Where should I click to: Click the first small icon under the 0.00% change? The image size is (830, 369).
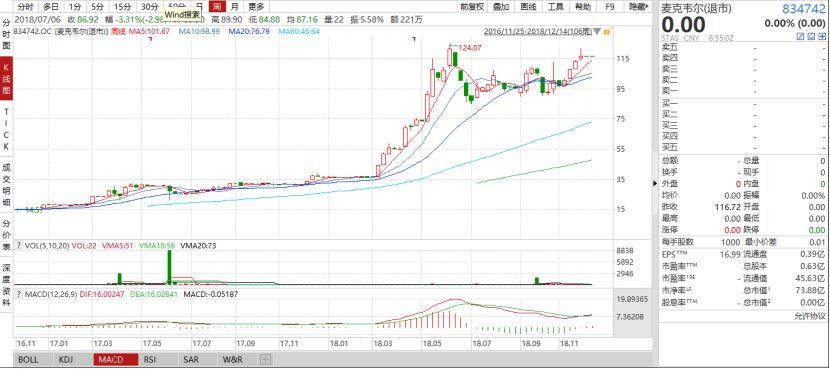801,36
